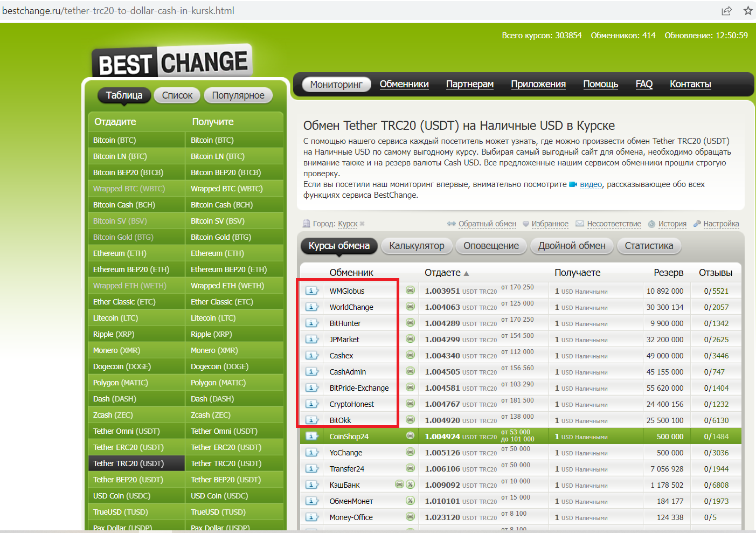The width and height of the screenshot is (756, 533).
Task: Open Помощь menu item
Action: 601,84
